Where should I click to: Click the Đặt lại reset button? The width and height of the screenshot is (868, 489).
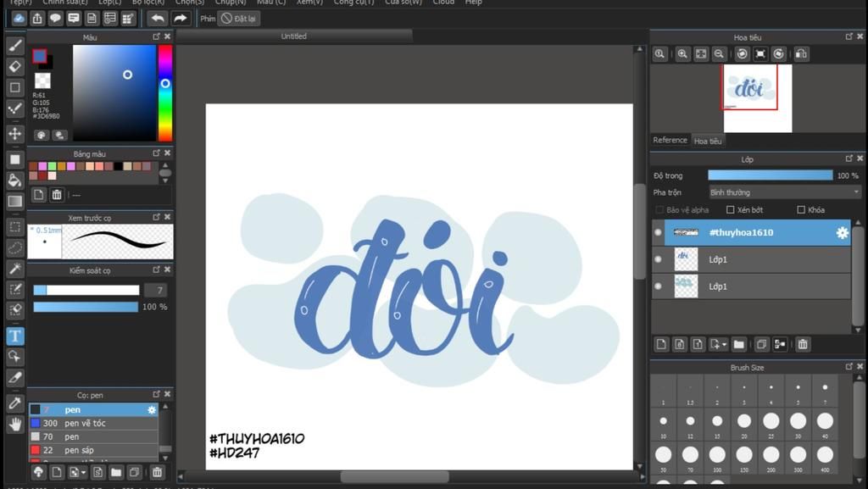click(x=239, y=19)
